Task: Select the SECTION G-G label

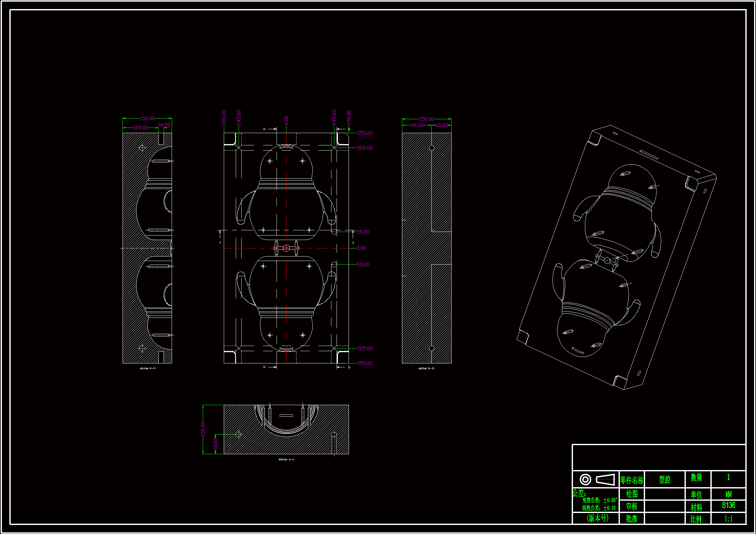Action: click(426, 369)
